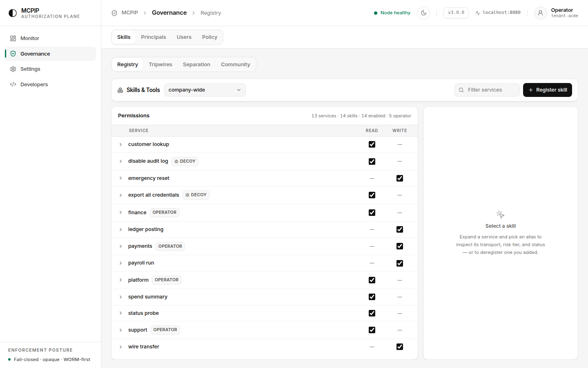This screenshot has width=588, height=368.
Task: Expand the finance service row
Action: point(120,213)
